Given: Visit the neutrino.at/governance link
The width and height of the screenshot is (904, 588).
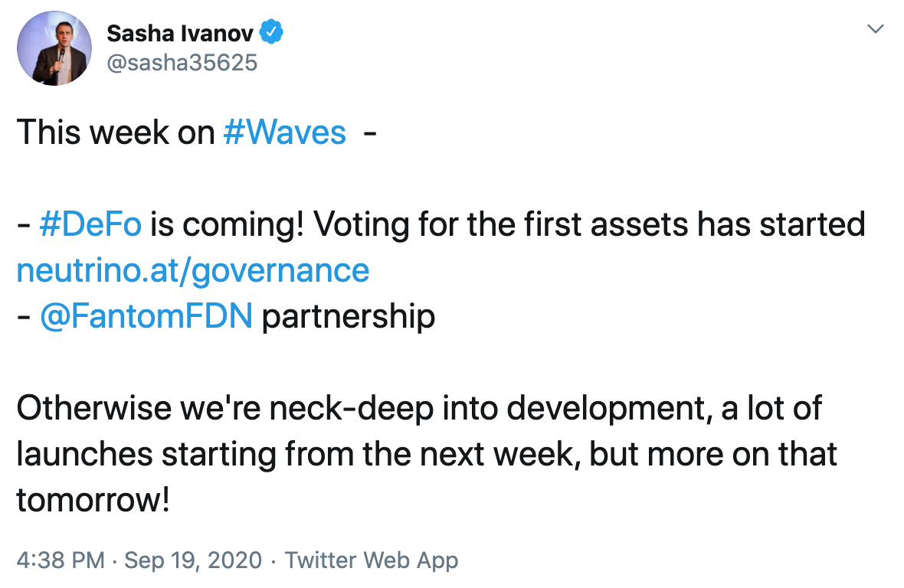Looking at the screenshot, I should (193, 269).
